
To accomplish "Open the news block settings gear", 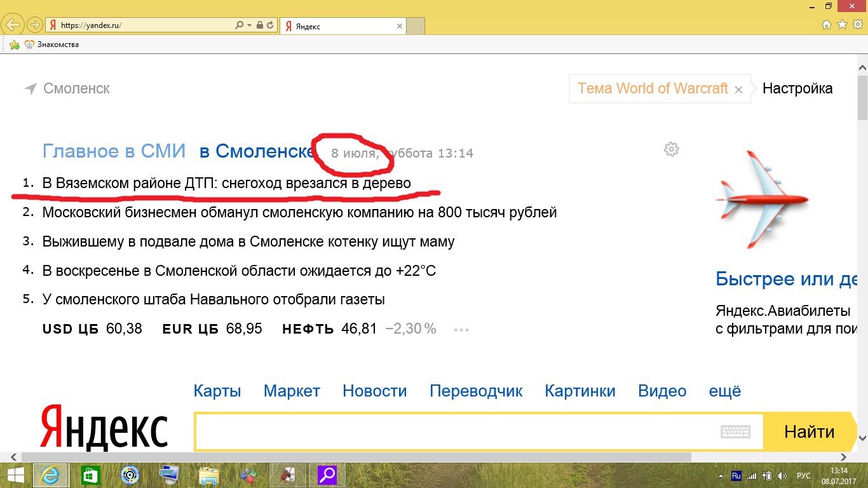I will 671,149.
